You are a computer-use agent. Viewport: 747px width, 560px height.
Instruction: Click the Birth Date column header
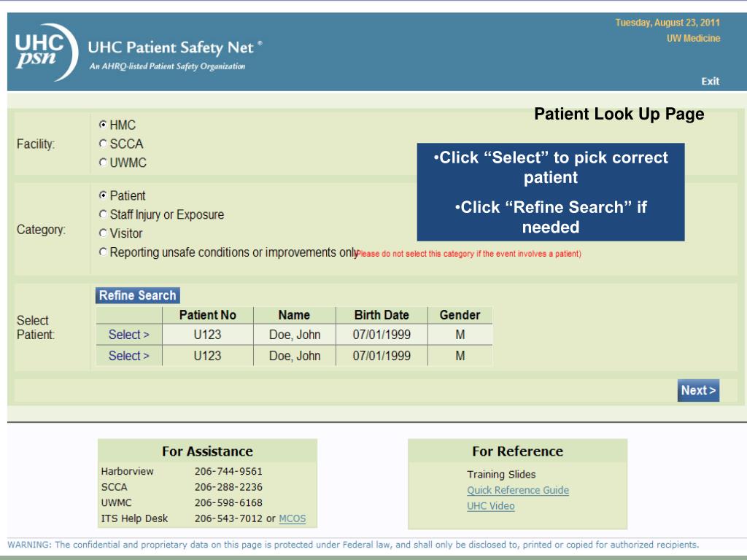(382, 315)
